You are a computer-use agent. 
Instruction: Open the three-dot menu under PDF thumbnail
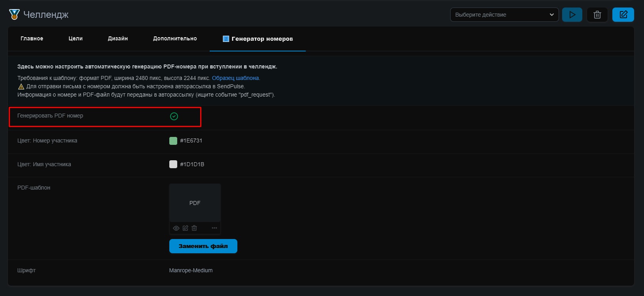(x=214, y=228)
